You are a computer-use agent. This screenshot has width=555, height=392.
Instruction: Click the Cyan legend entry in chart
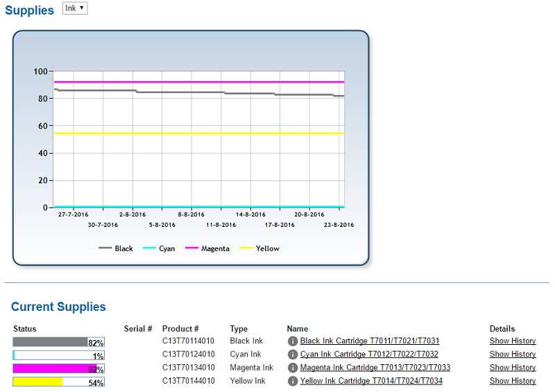[x=160, y=248]
